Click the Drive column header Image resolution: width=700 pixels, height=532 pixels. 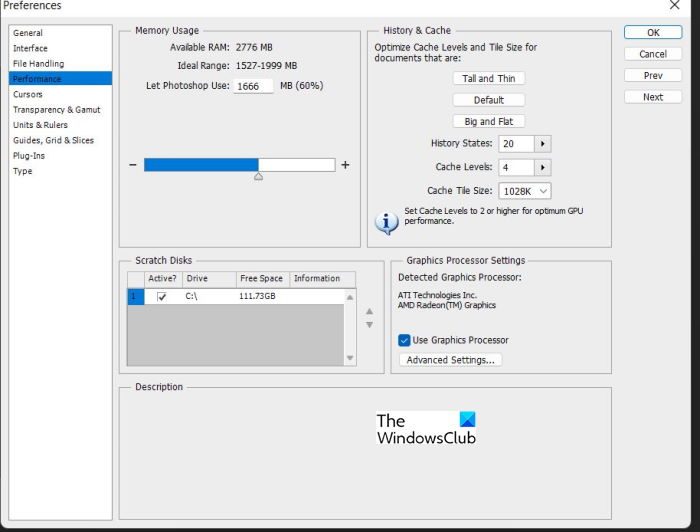[209, 278]
